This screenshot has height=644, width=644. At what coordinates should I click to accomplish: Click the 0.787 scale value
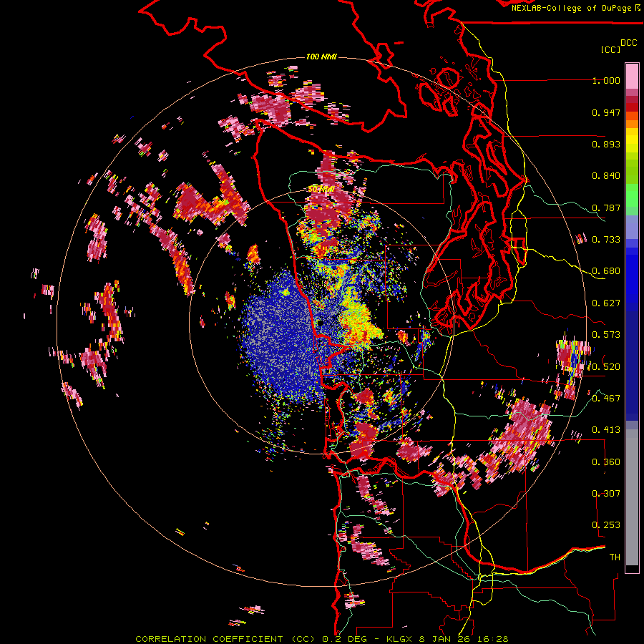(x=606, y=208)
